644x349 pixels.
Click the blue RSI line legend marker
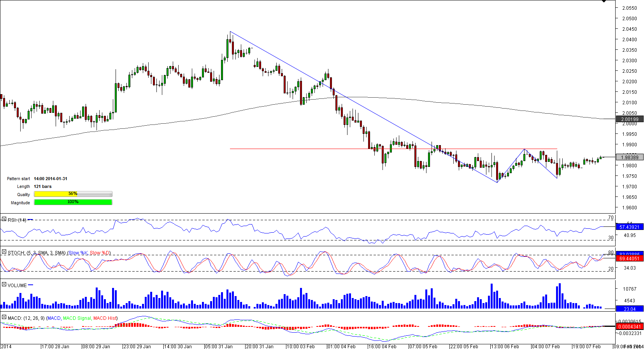[x=30, y=220]
